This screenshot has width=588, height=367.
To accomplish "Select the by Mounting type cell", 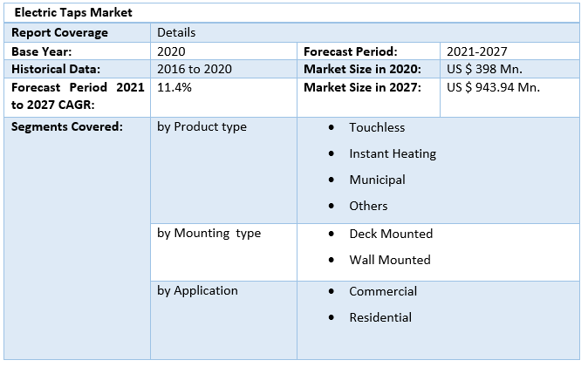I will click(x=209, y=233).
